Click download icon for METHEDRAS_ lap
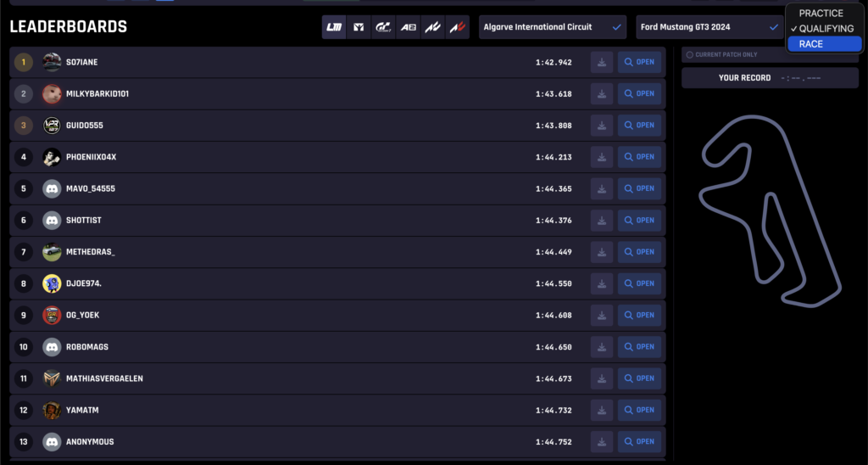Viewport: 868px width, 465px height. 602,252
